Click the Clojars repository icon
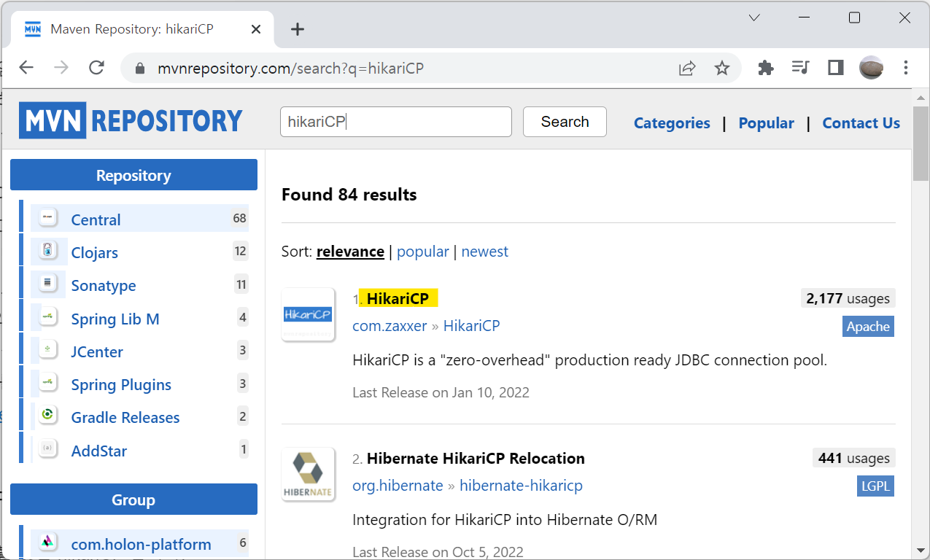Viewport: 930px width, 560px height. (x=47, y=251)
